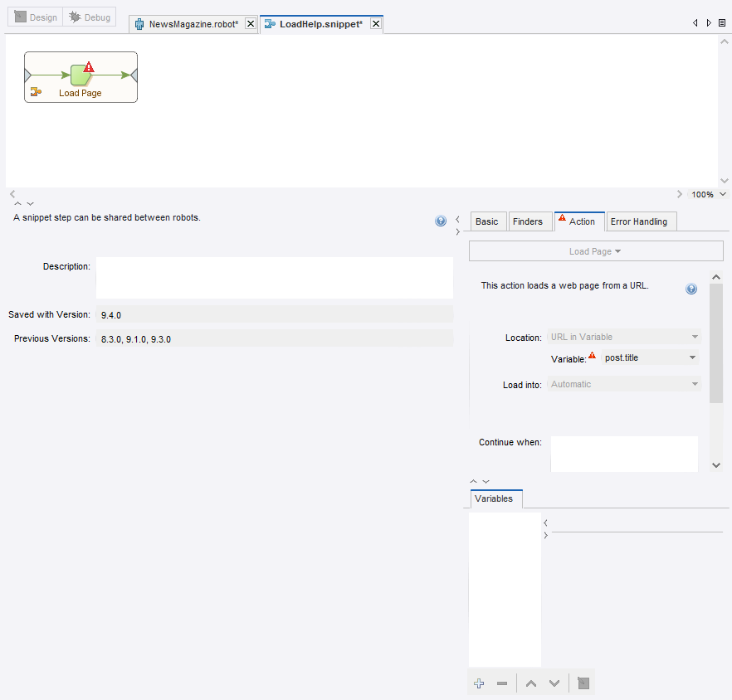This screenshot has width=732, height=700.
Task: Click the Load Page dropdown button
Action: pyautogui.click(x=595, y=250)
